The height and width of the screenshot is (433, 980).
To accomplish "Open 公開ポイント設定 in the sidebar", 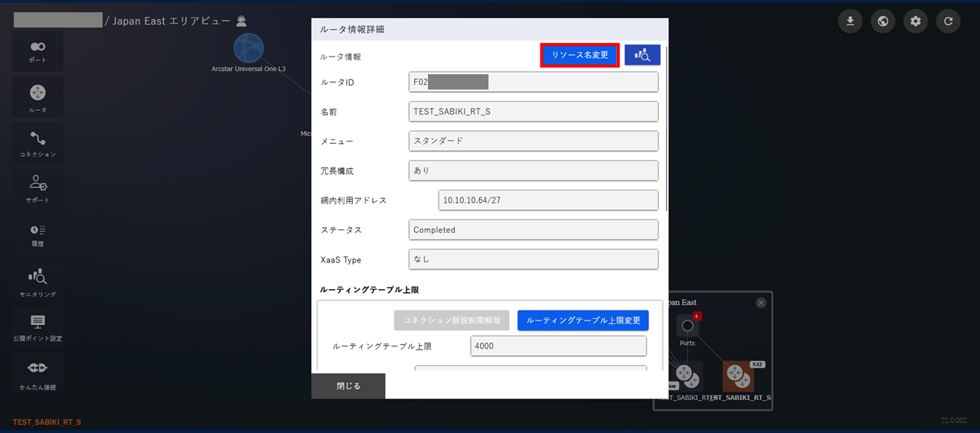I will pyautogui.click(x=38, y=327).
